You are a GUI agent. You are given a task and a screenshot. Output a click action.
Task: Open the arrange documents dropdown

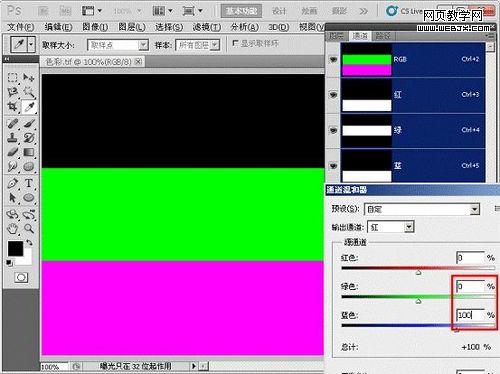(162, 11)
